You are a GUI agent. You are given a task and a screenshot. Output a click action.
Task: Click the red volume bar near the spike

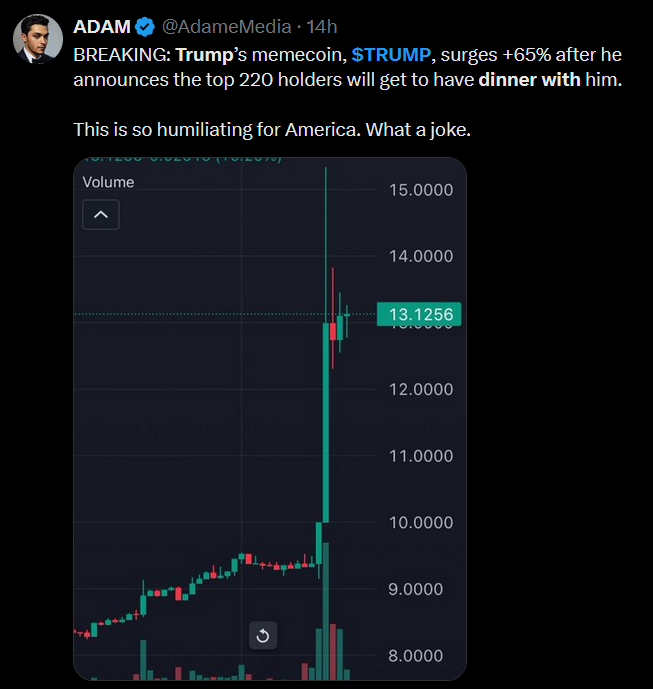[x=333, y=652]
